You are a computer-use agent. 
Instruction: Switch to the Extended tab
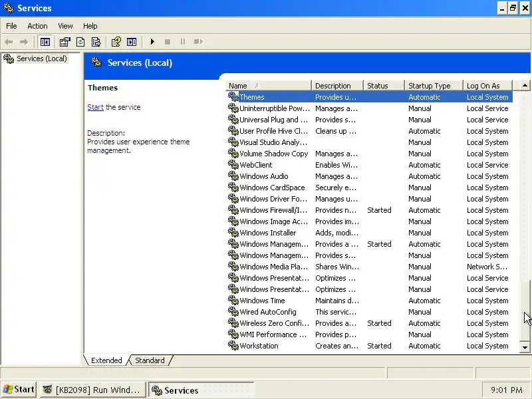coord(106,360)
